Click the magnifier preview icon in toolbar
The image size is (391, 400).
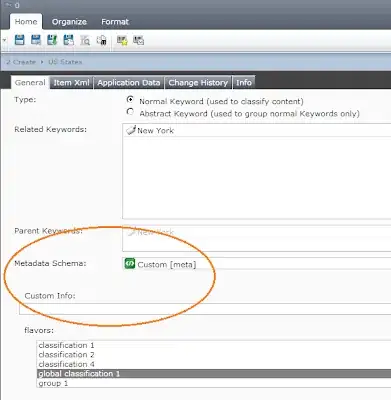(x=85, y=41)
